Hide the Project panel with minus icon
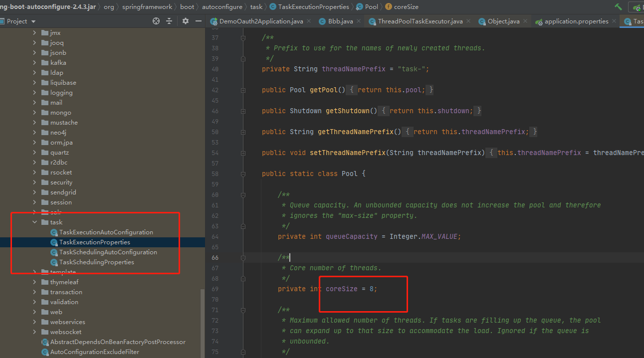The width and height of the screenshot is (644, 358). pyautogui.click(x=199, y=21)
